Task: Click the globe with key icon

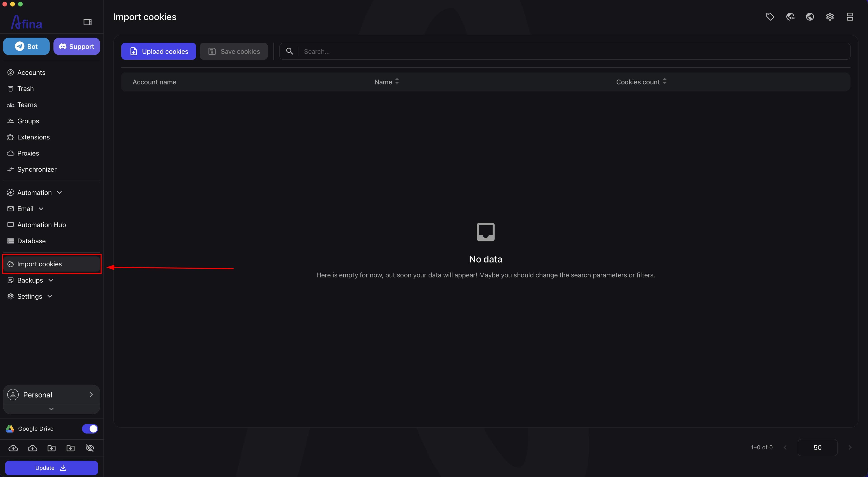Action: [x=790, y=17]
